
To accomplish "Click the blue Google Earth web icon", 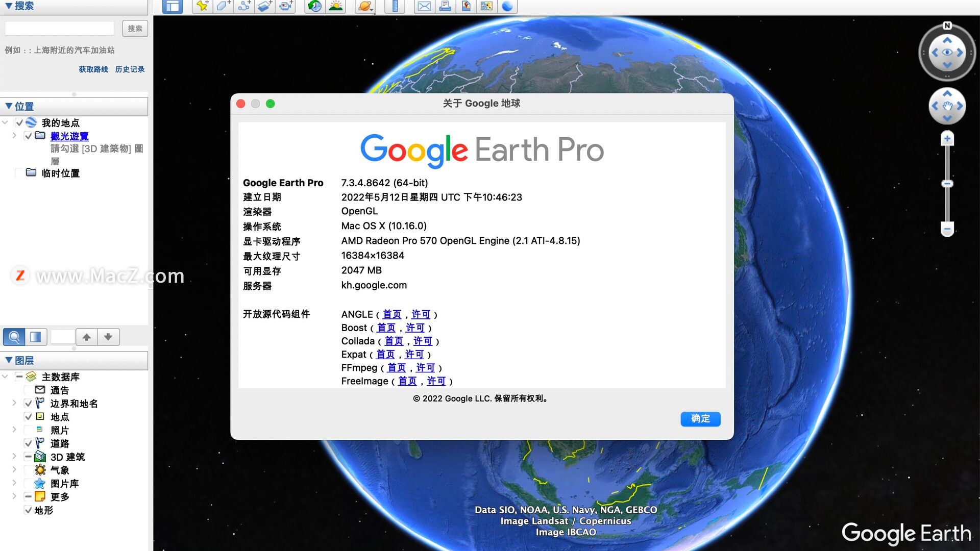I will click(x=507, y=6).
